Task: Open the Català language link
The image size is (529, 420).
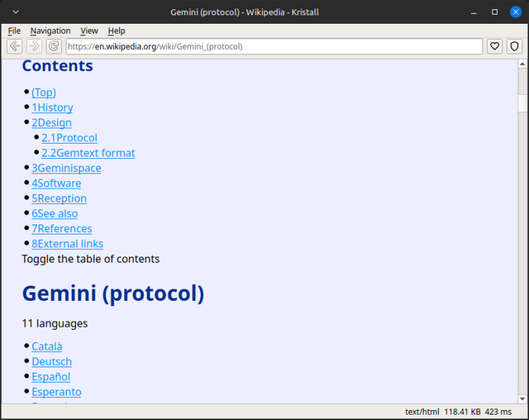Action: [x=47, y=346]
